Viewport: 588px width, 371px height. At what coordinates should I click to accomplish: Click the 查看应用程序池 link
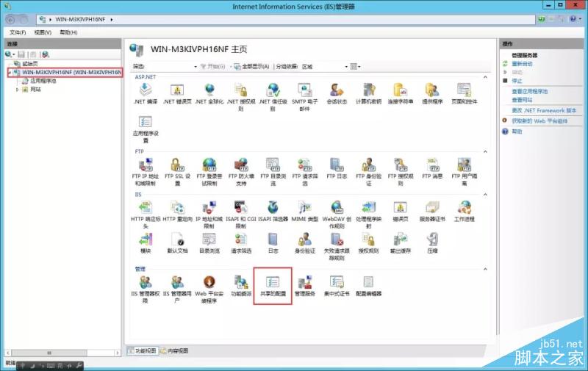coord(530,91)
